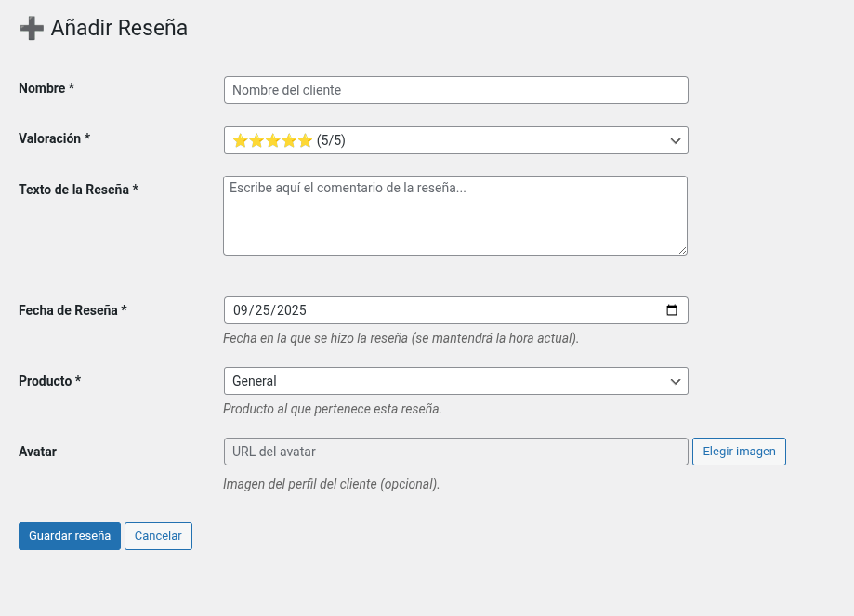Focus the Nombre del cliente input field
Image resolution: width=854 pixels, height=616 pixels.
tap(455, 90)
